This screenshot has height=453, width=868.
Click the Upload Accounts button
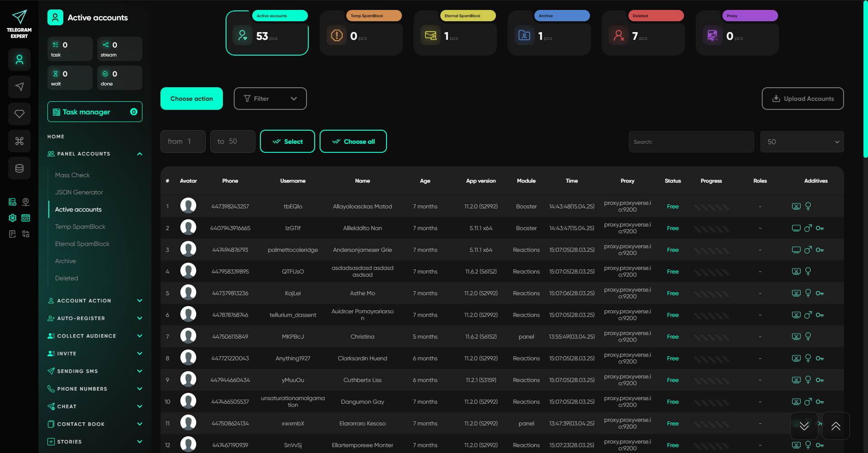click(x=802, y=99)
